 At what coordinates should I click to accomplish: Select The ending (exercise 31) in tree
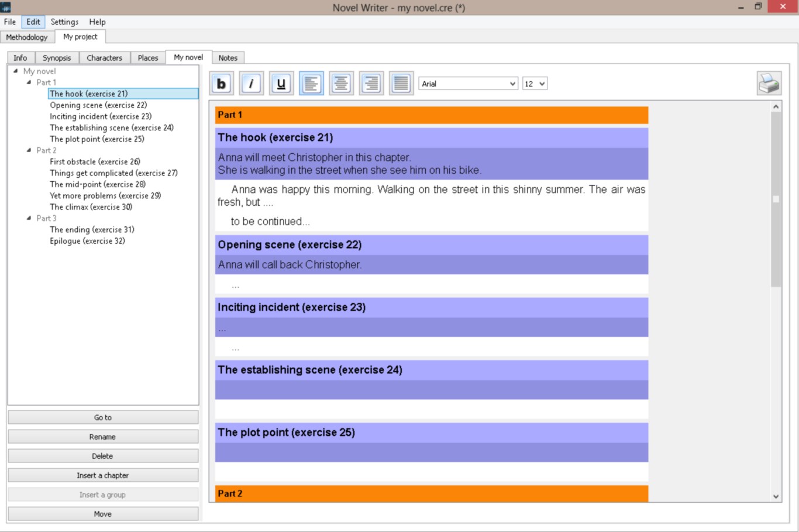coord(92,230)
